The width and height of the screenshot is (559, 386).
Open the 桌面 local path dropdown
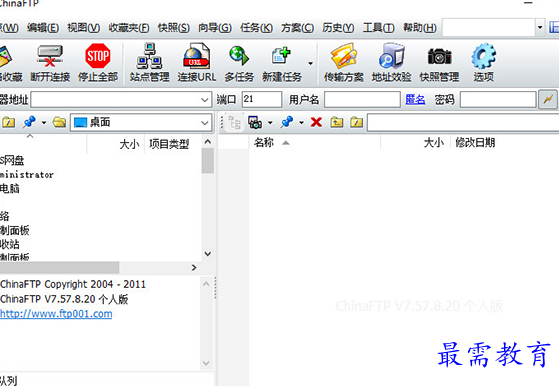205,123
